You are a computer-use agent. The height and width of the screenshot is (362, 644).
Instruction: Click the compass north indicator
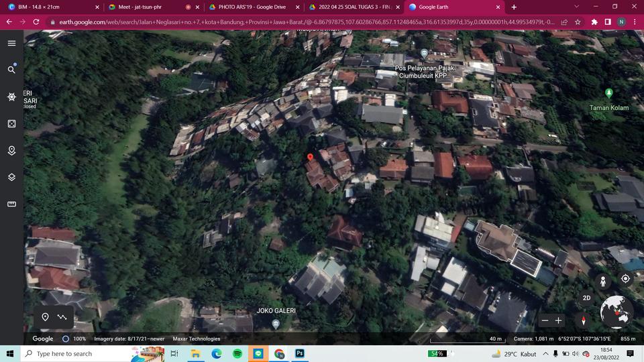(583, 320)
